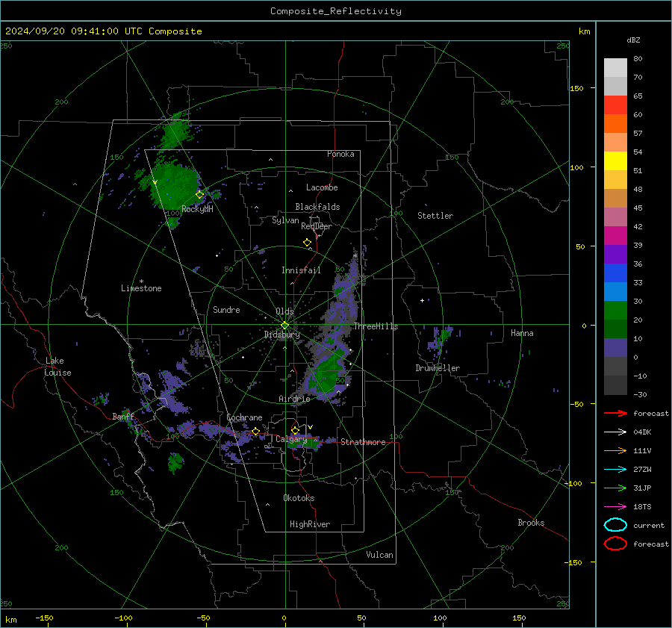Click the RedDeer city label
This screenshot has width=672, height=628.
(317, 226)
